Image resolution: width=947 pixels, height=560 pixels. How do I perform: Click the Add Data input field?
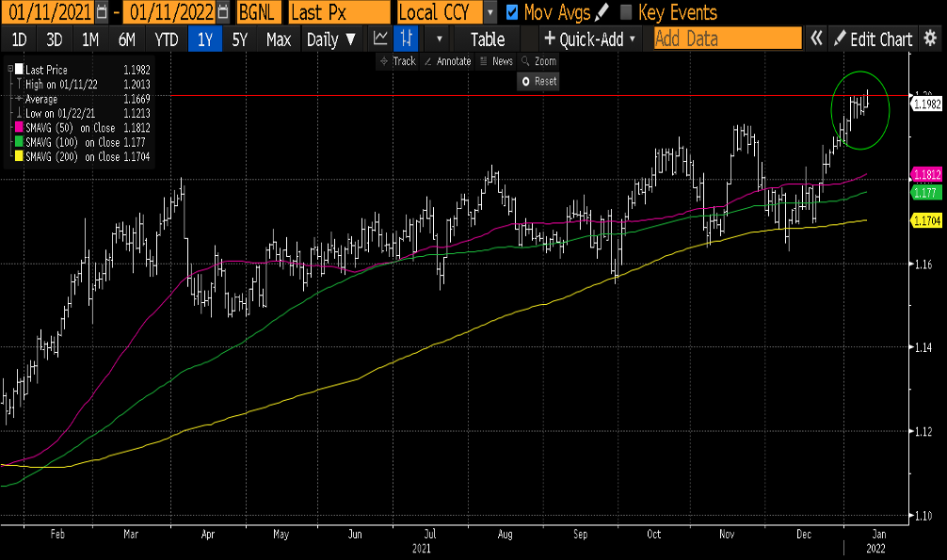click(x=727, y=39)
